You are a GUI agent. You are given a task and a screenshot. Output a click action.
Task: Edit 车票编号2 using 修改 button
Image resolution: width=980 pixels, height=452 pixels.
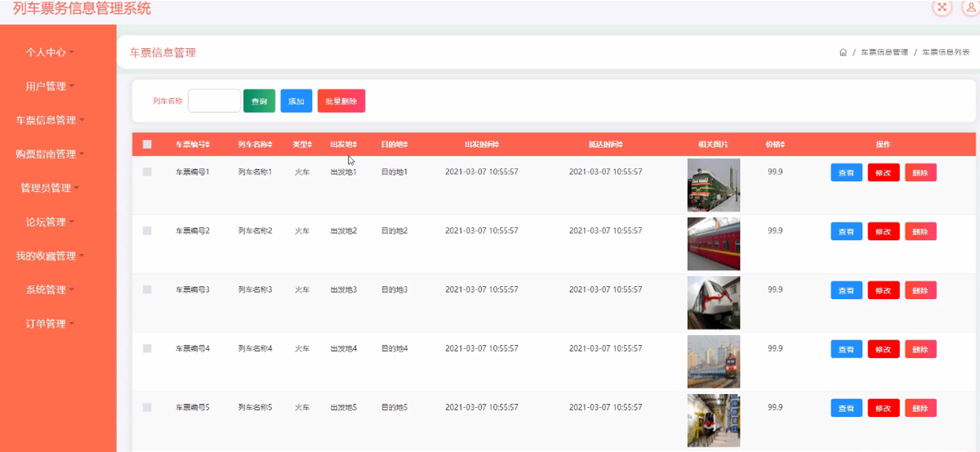click(x=884, y=231)
